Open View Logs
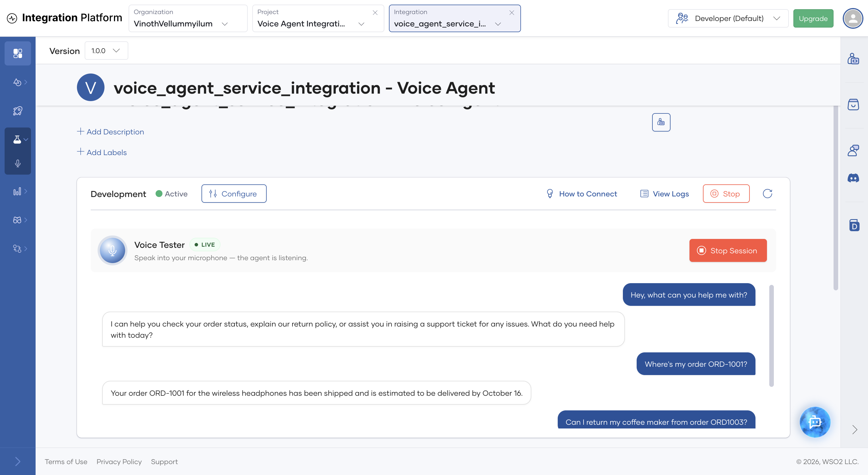The height and width of the screenshot is (475, 868). (664, 194)
